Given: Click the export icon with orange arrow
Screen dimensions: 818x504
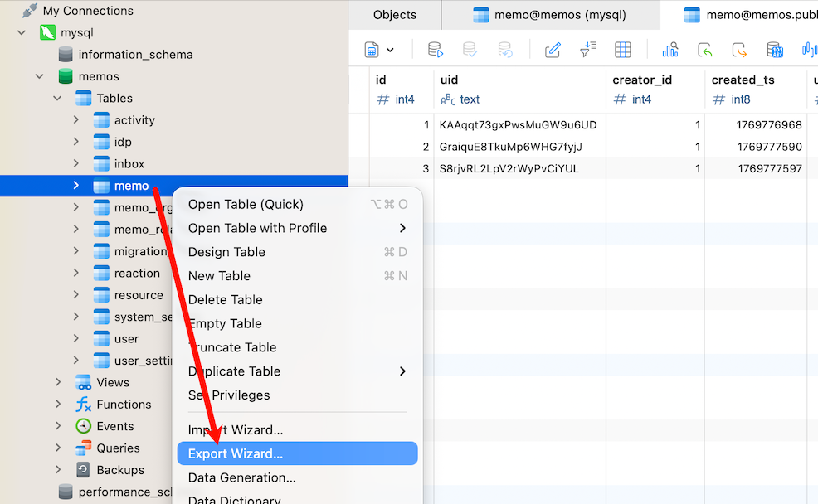Looking at the screenshot, I should click(x=739, y=51).
